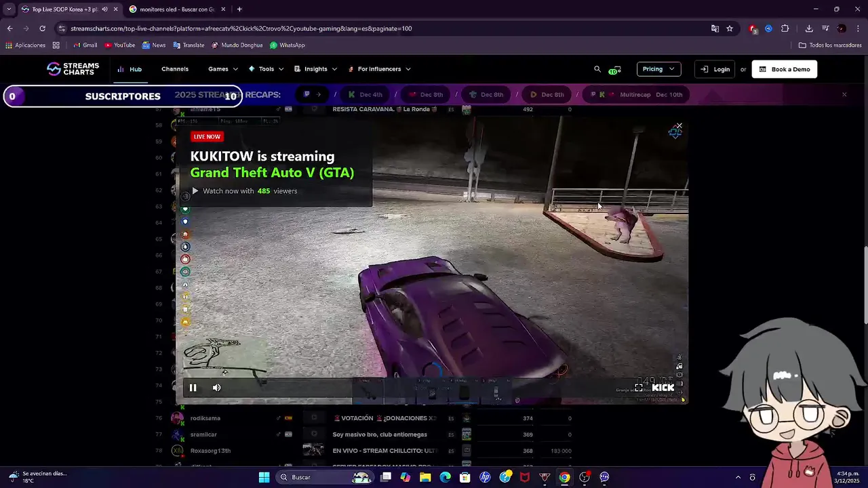Open the News bookmark
This screenshot has width=868, height=488.
tap(154, 45)
